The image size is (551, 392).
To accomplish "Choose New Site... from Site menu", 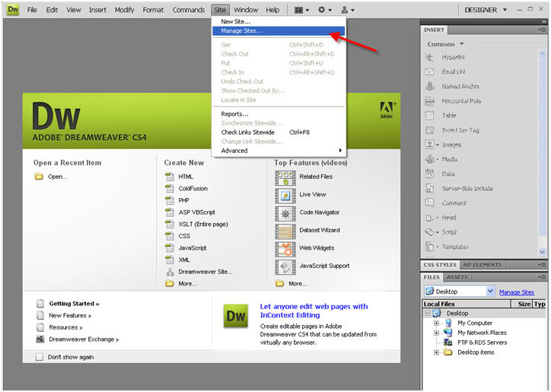I will click(x=279, y=21).
